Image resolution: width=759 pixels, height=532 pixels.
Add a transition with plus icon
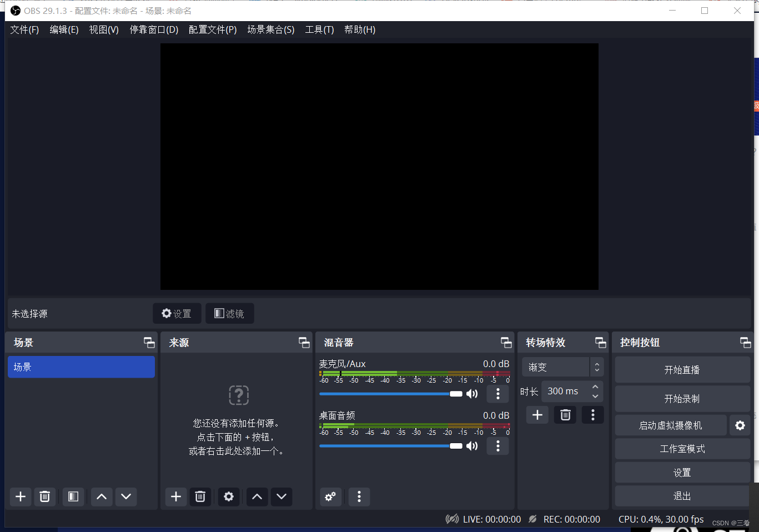pyautogui.click(x=537, y=415)
